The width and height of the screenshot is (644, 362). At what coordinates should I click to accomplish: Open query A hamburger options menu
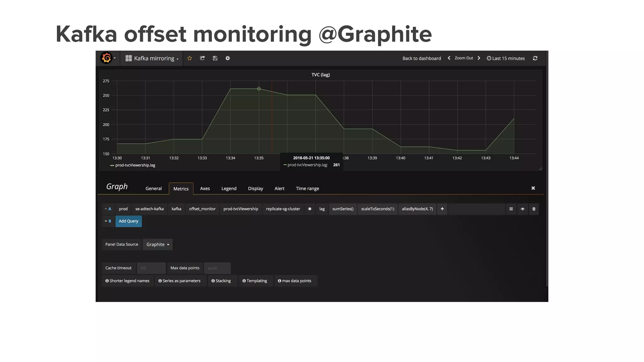pos(511,209)
